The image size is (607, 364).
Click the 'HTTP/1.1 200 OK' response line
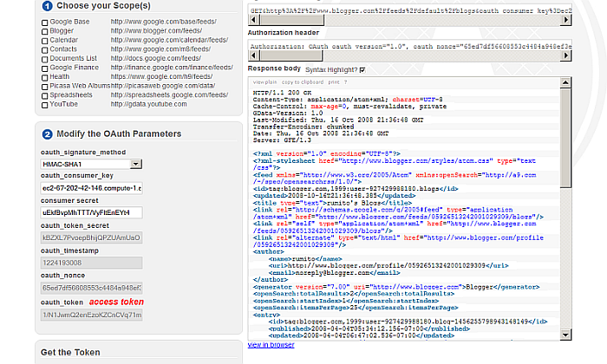tap(282, 93)
